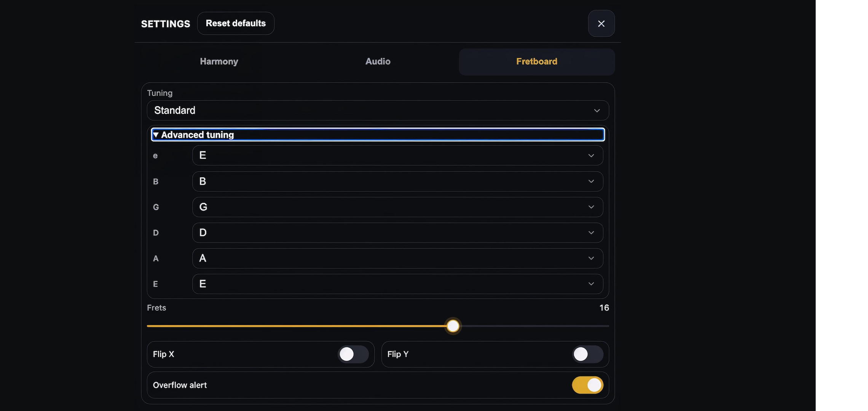Click the SETTINGS heading

[x=166, y=24]
